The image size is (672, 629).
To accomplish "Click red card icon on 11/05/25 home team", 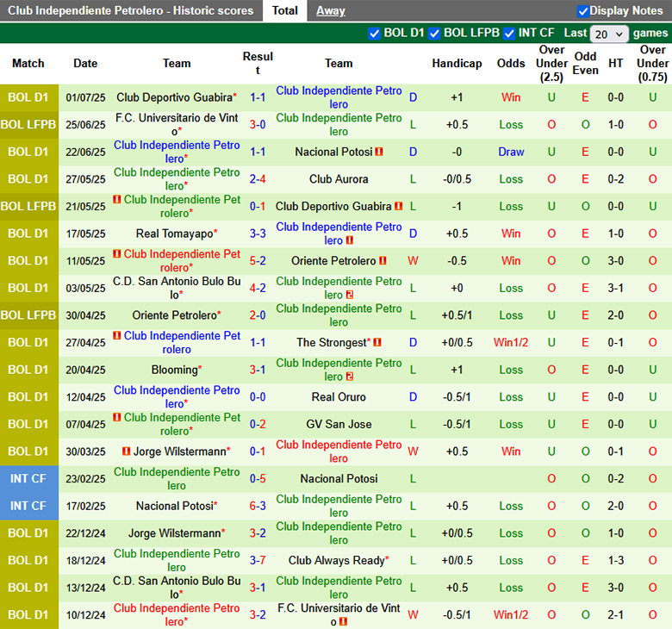I will [116, 254].
